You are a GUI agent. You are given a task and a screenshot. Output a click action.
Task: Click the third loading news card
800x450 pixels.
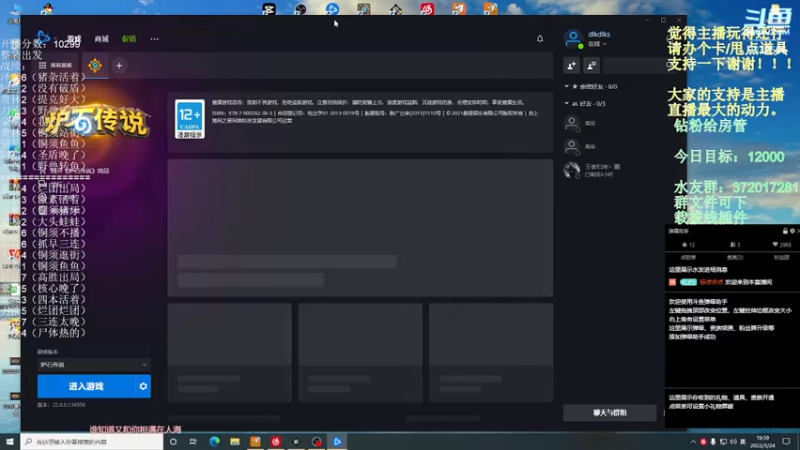pyautogui.click(x=491, y=353)
